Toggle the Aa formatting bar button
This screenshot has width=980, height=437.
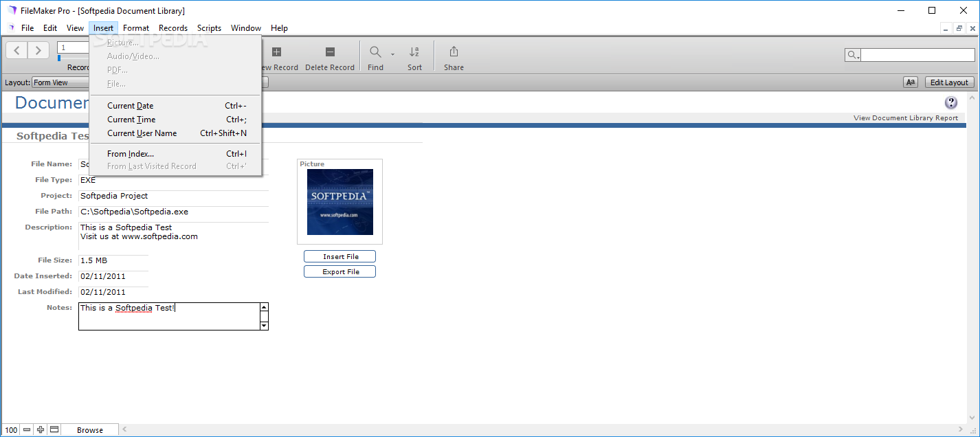tap(911, 82)
